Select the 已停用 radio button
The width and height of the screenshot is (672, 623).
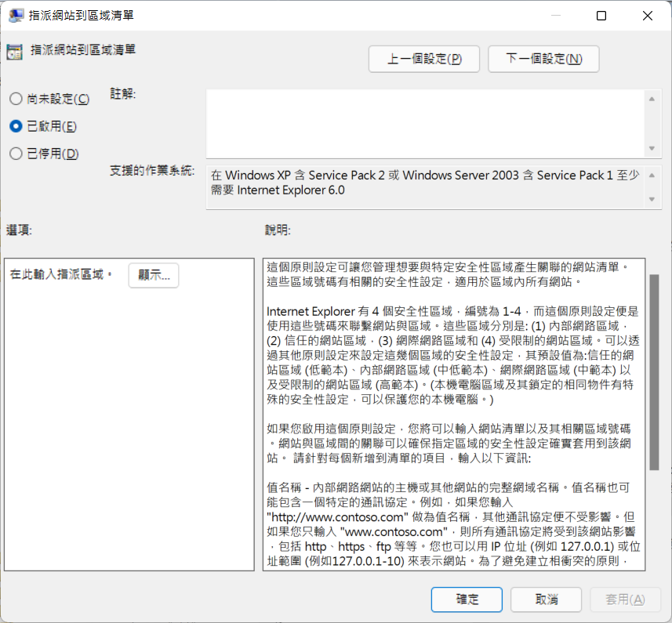[x=16, y=154]
